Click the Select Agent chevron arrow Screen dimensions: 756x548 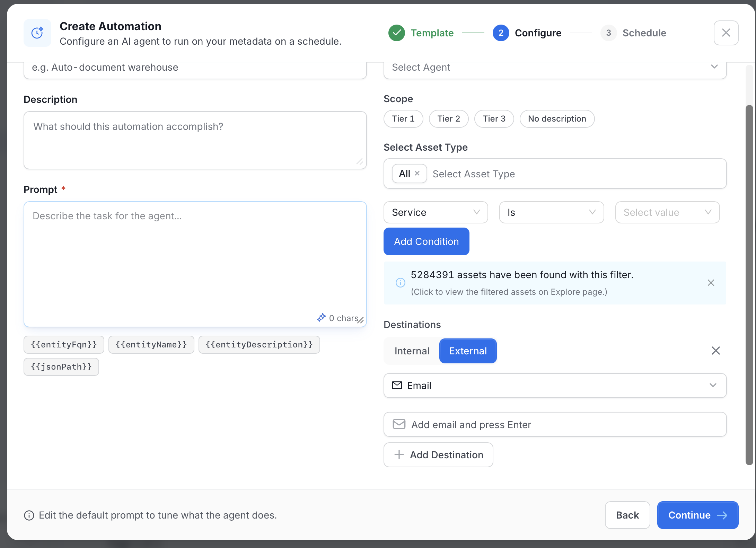click(714, 67)
